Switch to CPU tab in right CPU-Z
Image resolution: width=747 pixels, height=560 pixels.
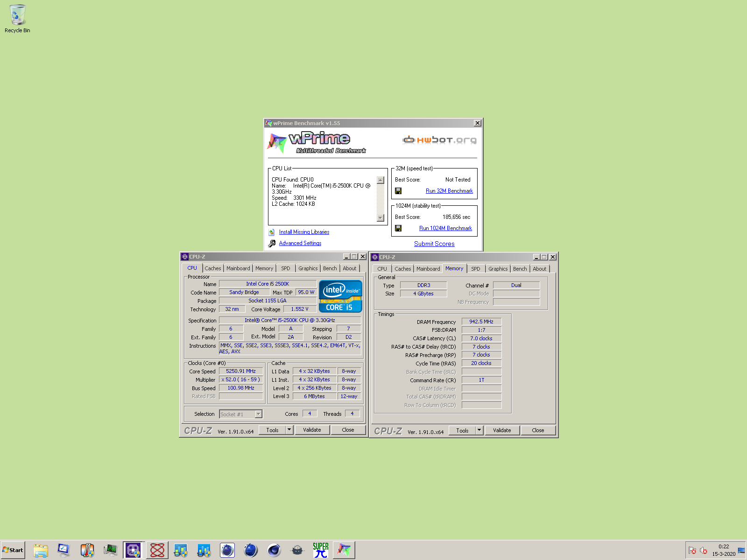click(382, 269)
